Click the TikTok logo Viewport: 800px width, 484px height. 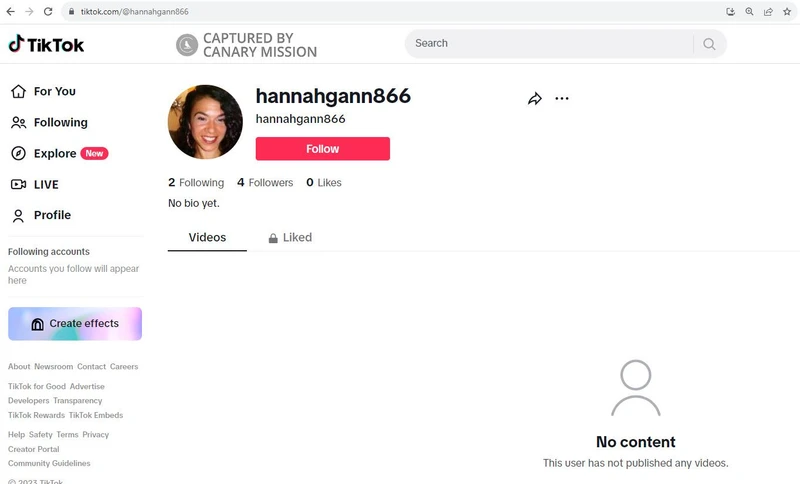(x=46, y=44)
